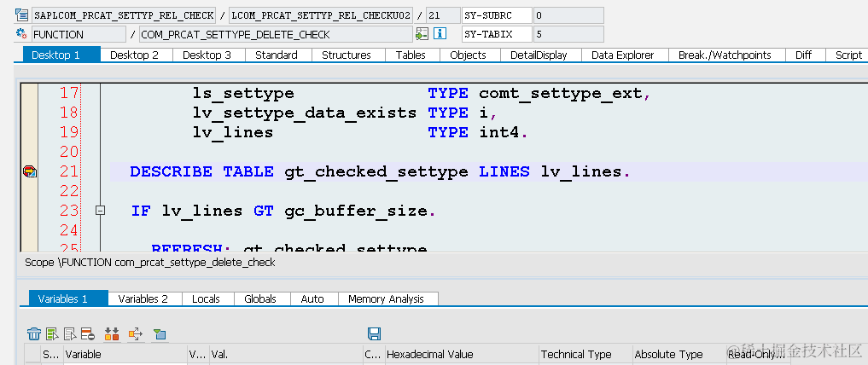This screenshot has width=868, height=365.
Task: Click the Val. column header
Action: (x=286, y=355)
